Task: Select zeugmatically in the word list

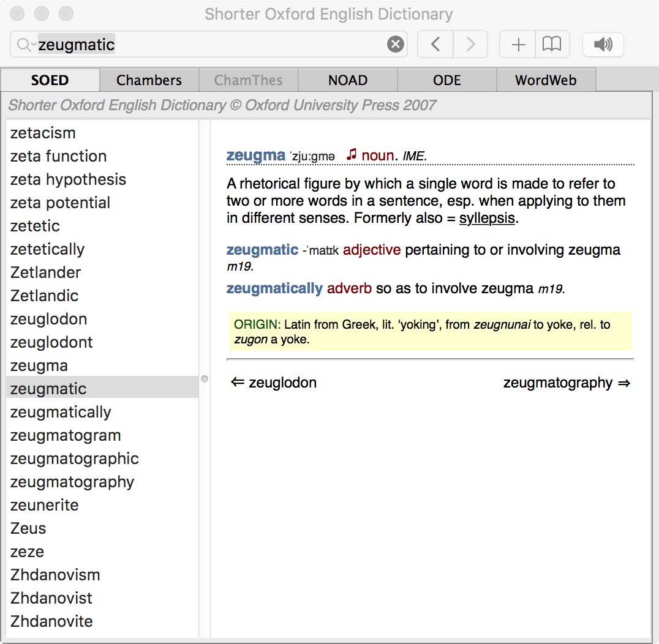Action: pos(102,412)
